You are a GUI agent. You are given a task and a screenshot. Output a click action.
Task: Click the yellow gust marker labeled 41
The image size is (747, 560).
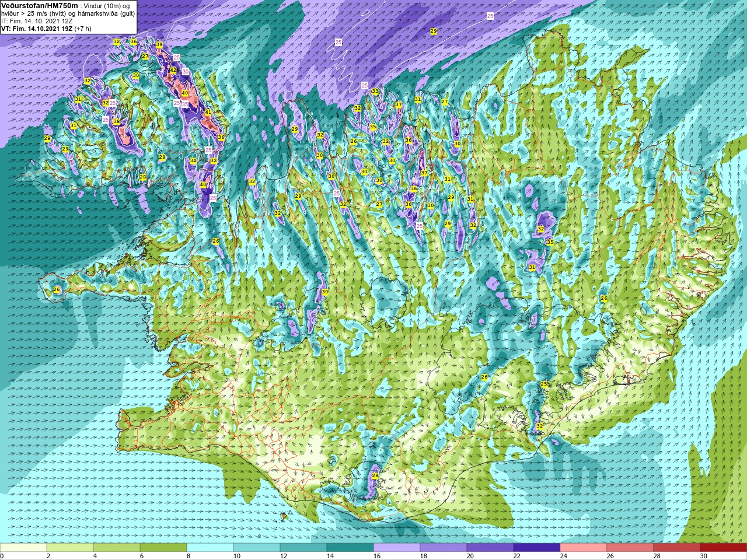[208, 113]
